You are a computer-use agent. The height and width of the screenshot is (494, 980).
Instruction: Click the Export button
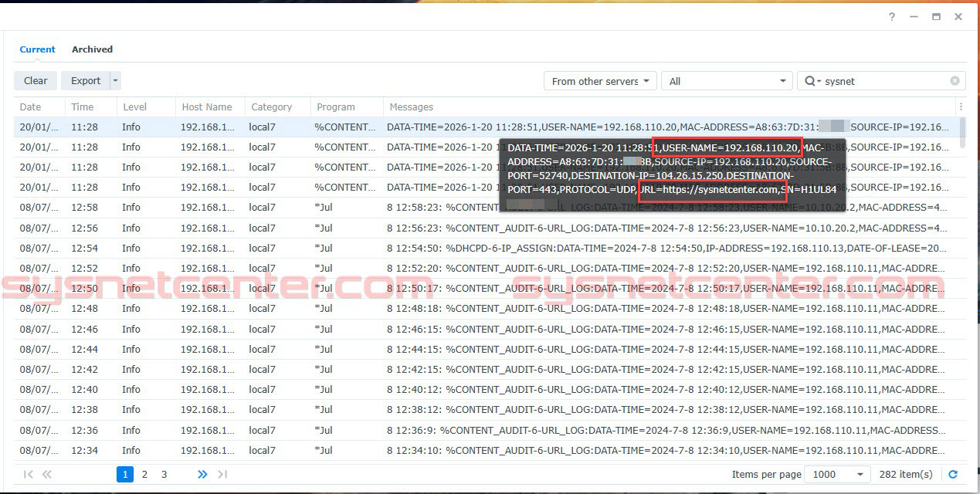click(x=85, y=80)
